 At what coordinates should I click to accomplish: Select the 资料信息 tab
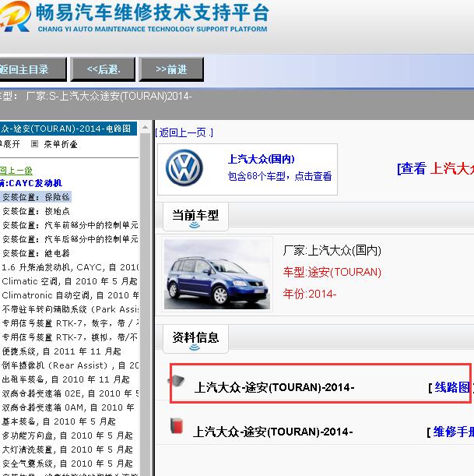195,339
